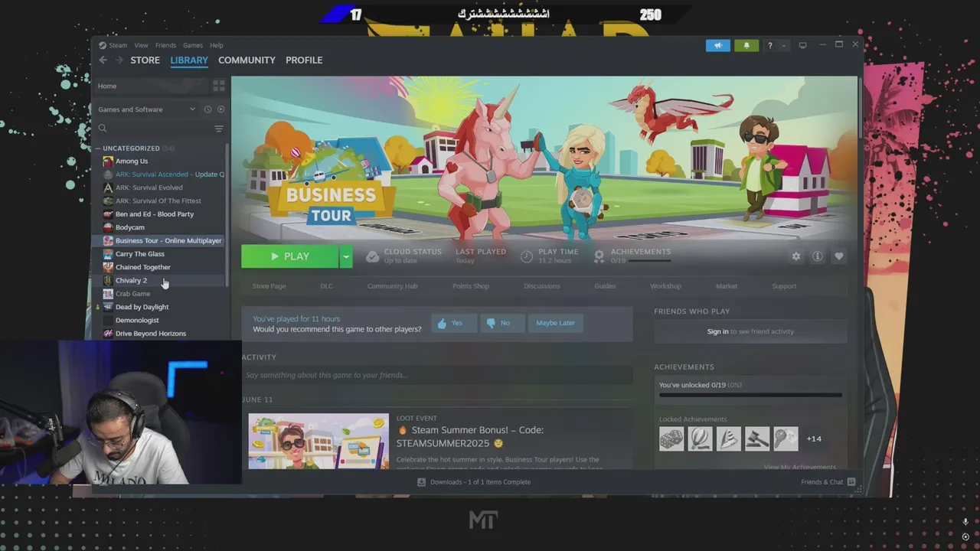Switch to the COMMUNITY tab

pos(247,60)
